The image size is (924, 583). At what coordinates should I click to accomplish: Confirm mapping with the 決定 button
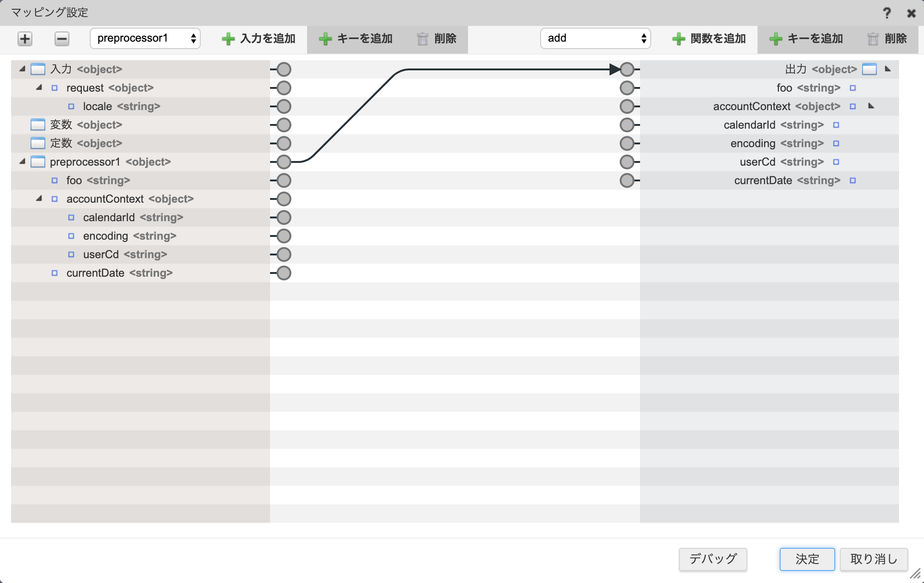click(x=807, y=559)
